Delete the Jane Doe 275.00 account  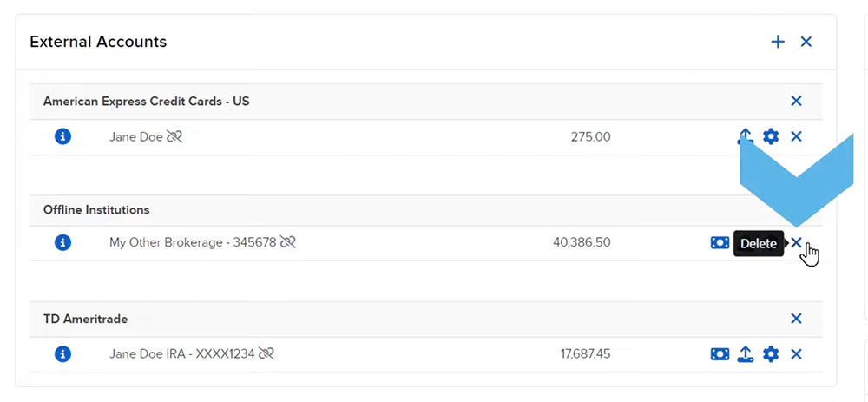[796, 136]
